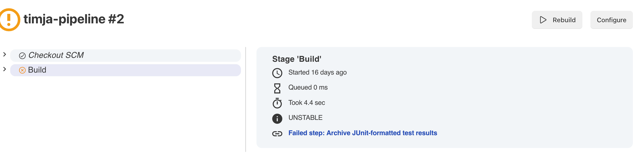Click the Stage 'Build' heading
The width and height of the screenshot is (644, 168).
[x=296, y=59]
